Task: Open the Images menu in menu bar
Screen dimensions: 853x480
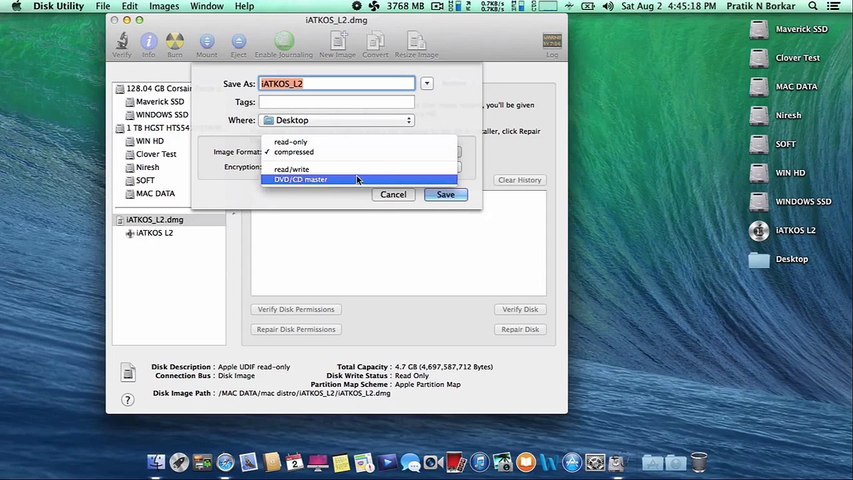Action: [x=164, y=6]
